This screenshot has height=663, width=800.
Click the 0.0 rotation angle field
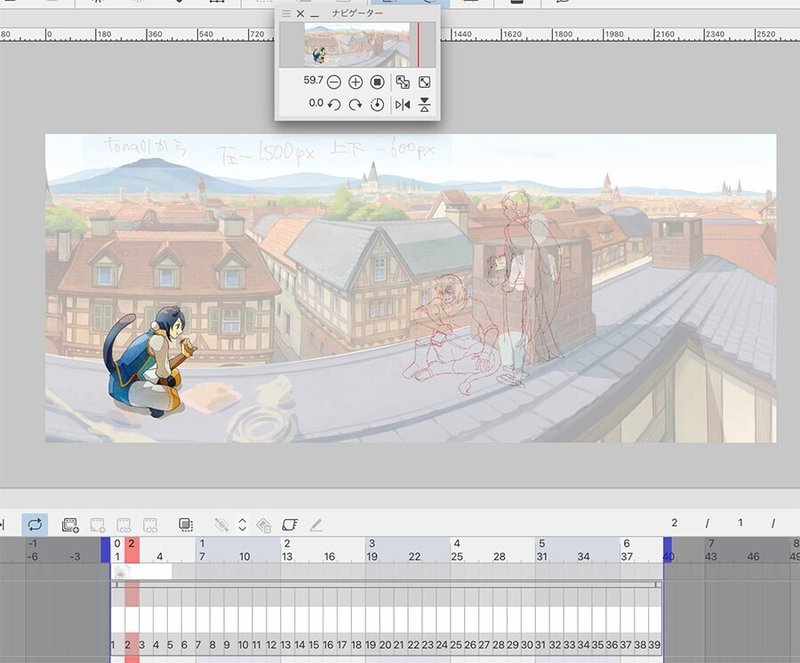[315, 103]
